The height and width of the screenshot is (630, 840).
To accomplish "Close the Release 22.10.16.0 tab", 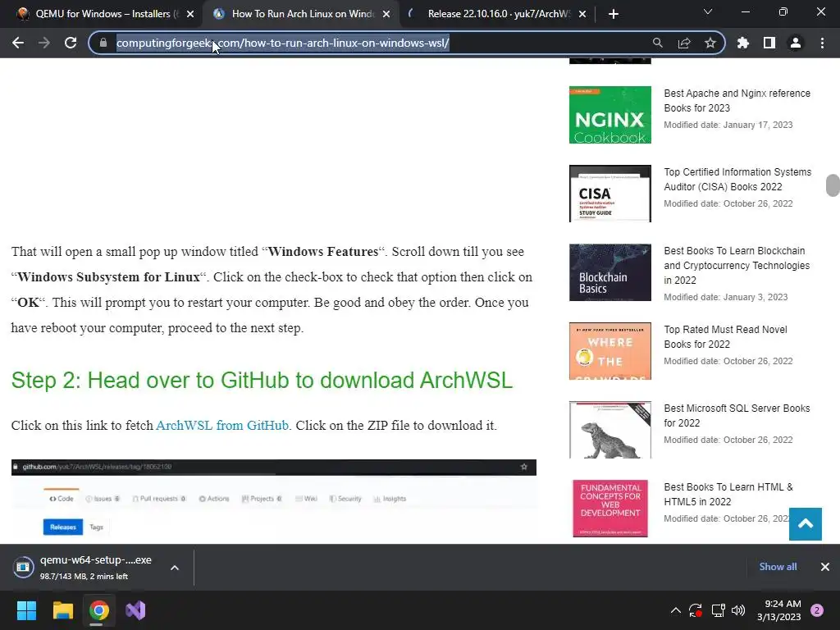I will click(582, 14).
